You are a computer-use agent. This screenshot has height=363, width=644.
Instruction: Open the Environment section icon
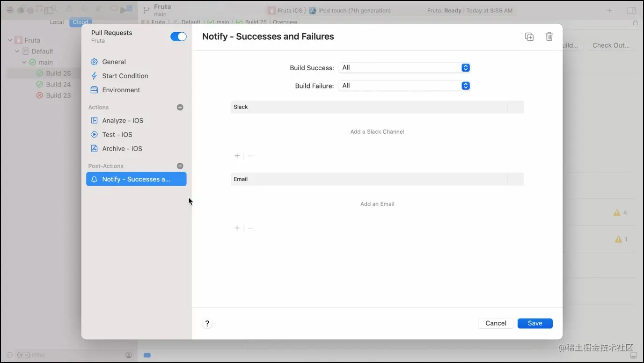[x=94, y=90]
